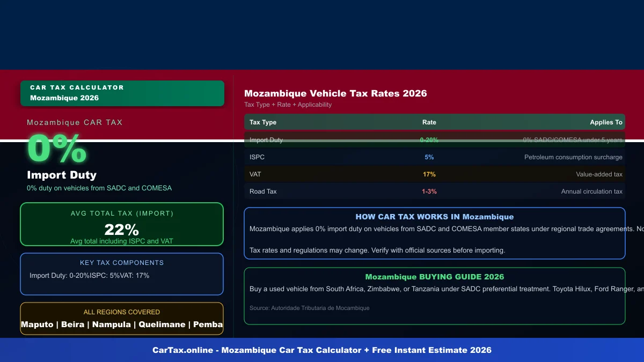Click the KEY TAX COMPONENTS heading

point(122,263)
